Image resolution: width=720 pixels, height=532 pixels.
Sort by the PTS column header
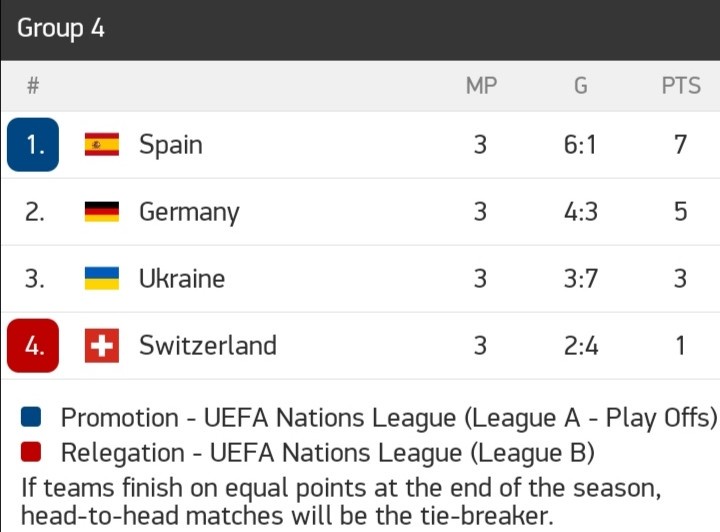point(681,86)
